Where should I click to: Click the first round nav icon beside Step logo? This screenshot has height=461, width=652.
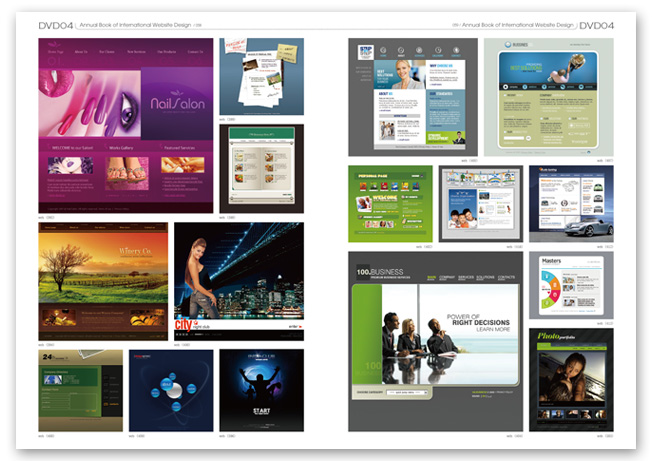tap(383, 50)
